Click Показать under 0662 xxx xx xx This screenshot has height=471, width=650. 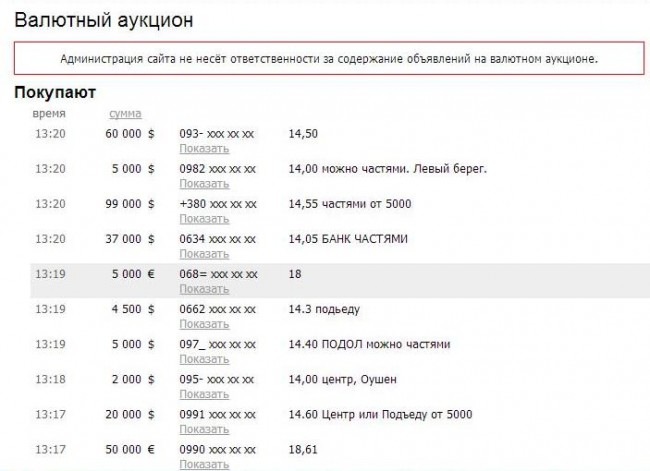(x=204, y=324)
